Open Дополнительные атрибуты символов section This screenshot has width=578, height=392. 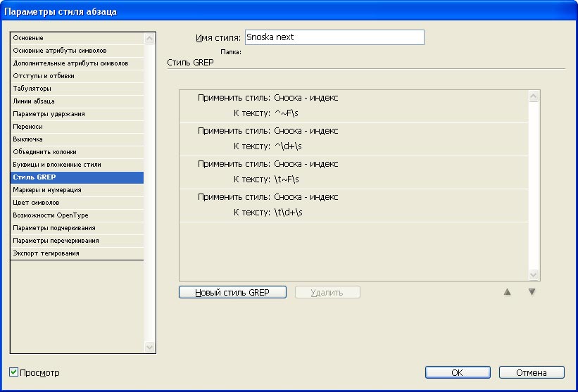pyautogui.click(x=77, y=63)
